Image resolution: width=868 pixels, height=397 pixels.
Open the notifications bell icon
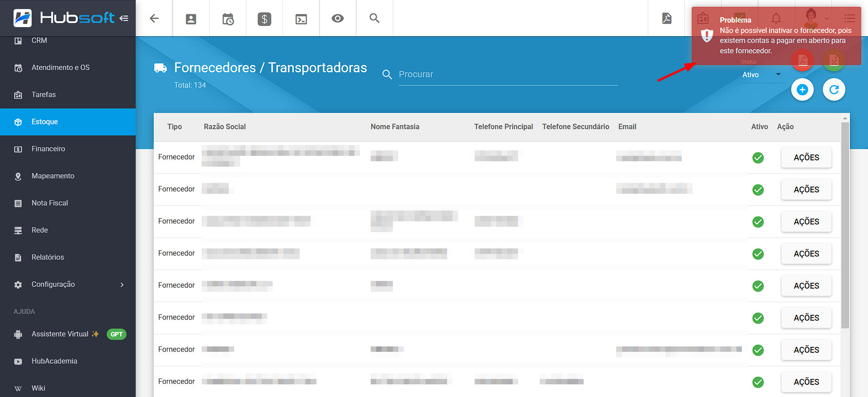[x=776, y=19]
